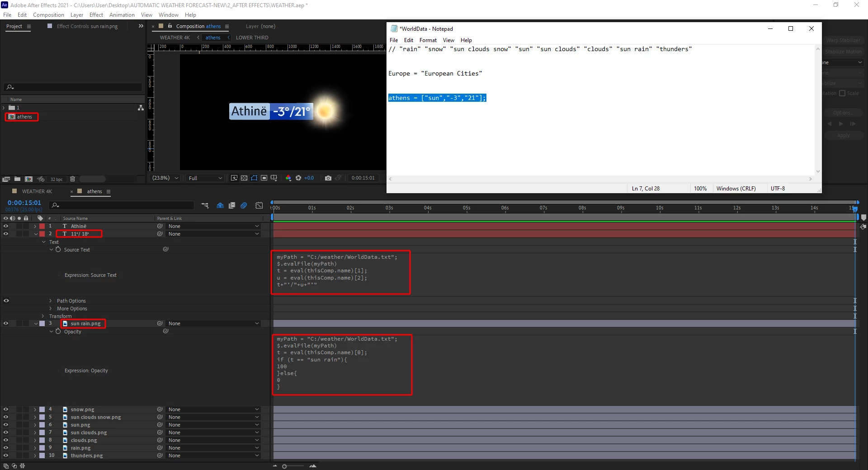Click the timeline layer search field
The image size is (868, 470).
(x=121, y=205)
